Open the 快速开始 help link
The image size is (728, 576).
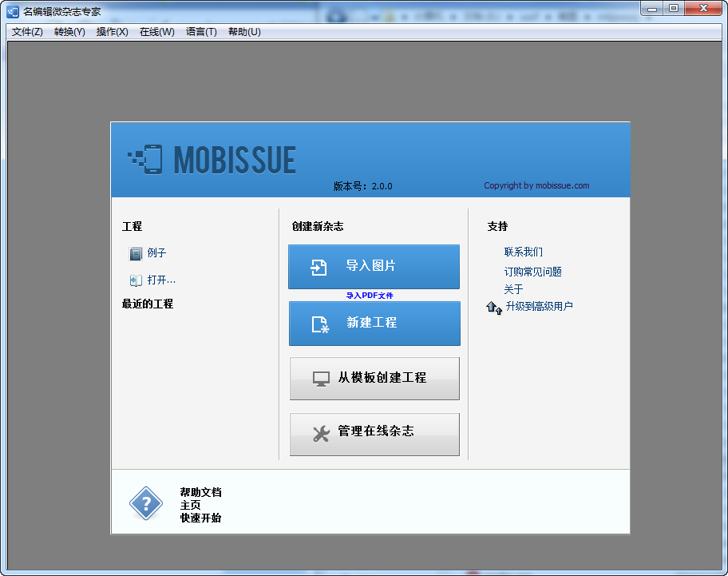tap(200, 518)
